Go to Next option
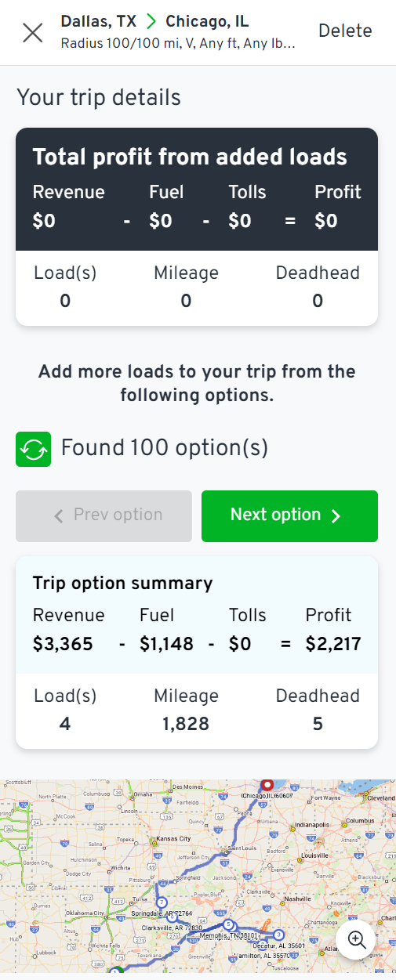 pyautogui.click(x=289, y=515)
